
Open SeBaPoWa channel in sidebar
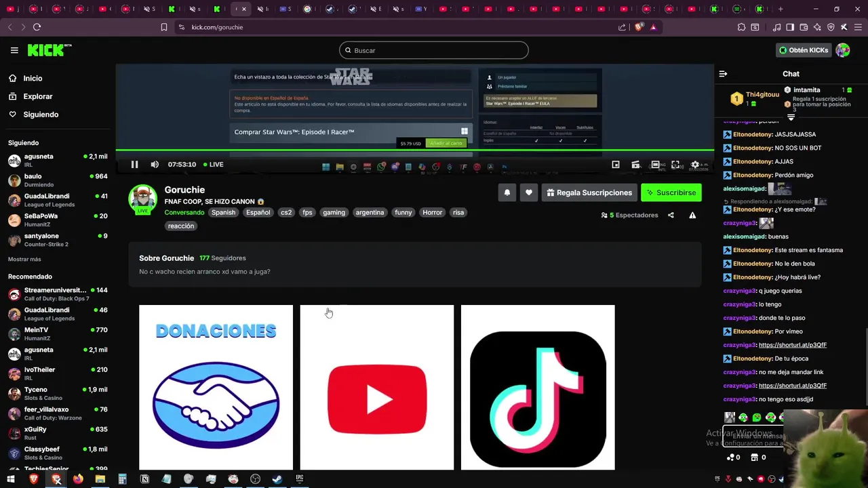(58, 220)
